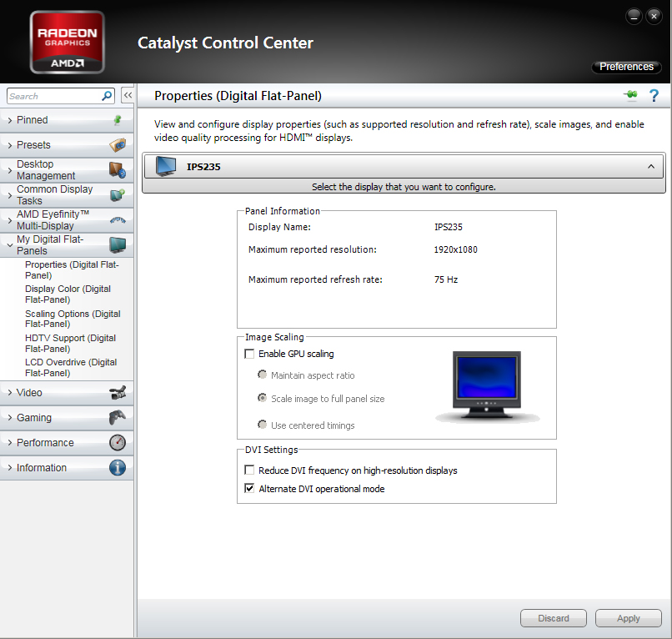Click the green pin icon in header
The width and height of the screenshot is (672, 639).
pos(630,96)
